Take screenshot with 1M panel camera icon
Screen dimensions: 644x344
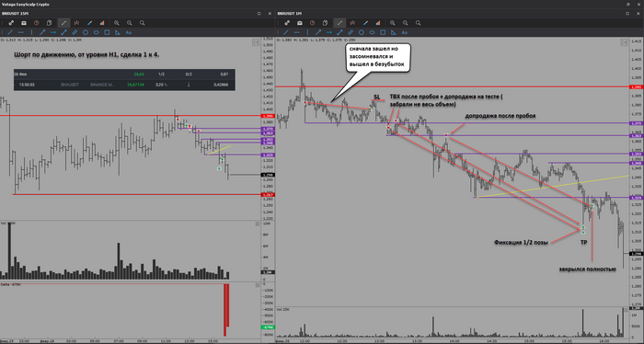pos(300,23)
